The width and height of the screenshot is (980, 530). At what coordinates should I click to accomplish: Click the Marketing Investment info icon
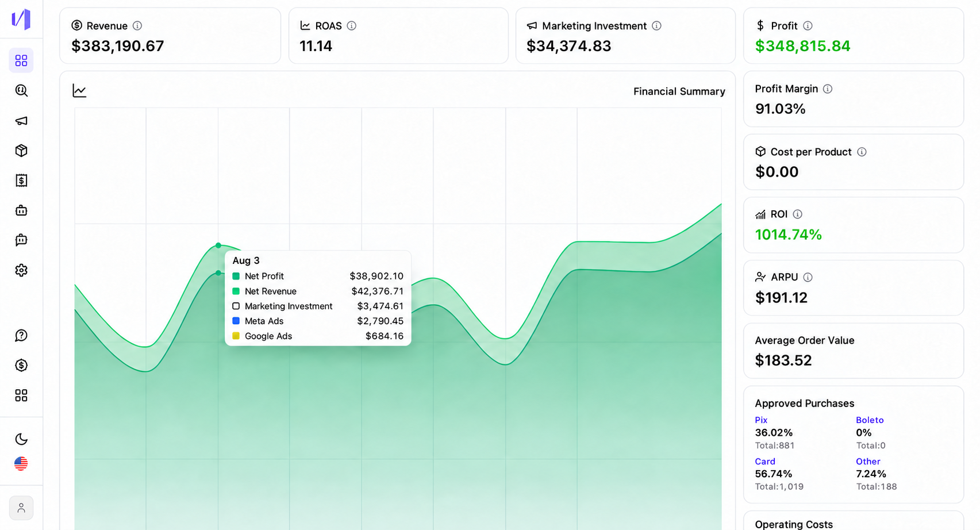coord(656,26)
